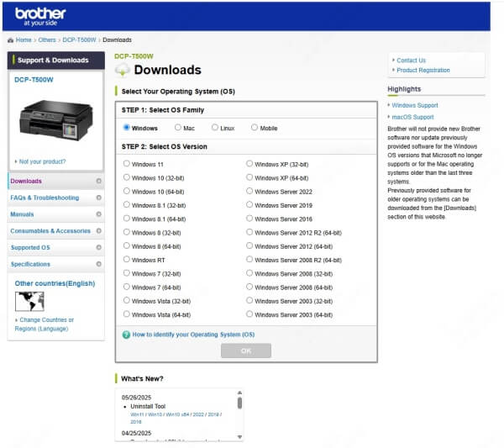
Task: Click arrow icon on FAQs & Troubleshooting row
Action: tap(98, 198)
